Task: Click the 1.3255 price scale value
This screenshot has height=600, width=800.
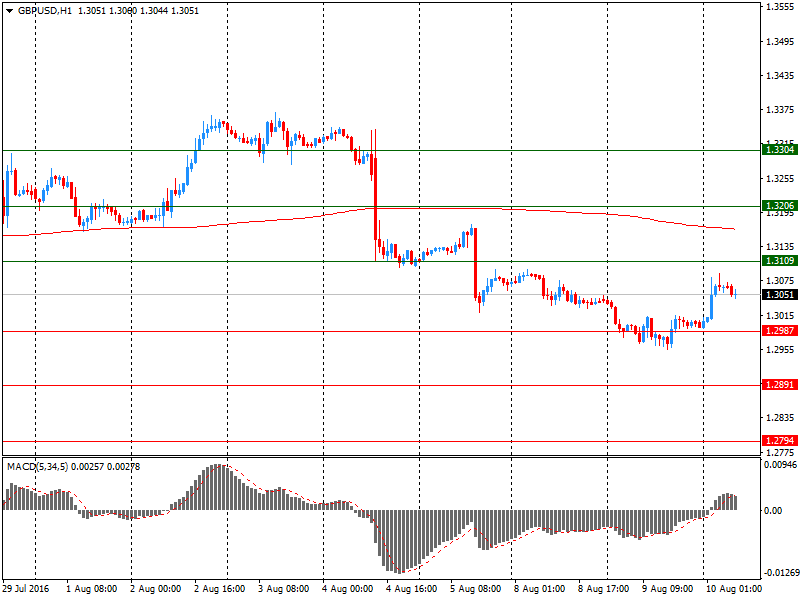Action: click(x=780, y=179)
